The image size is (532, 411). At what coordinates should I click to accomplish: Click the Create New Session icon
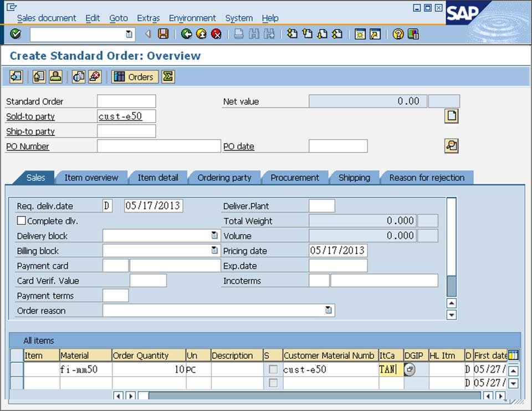click(x=360, y=34)
